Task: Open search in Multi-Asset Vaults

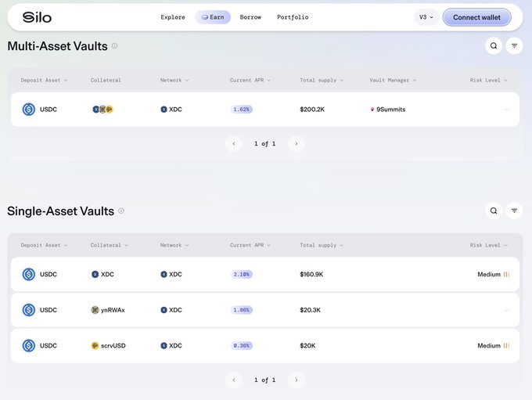Action: click(x=494, y=46)
